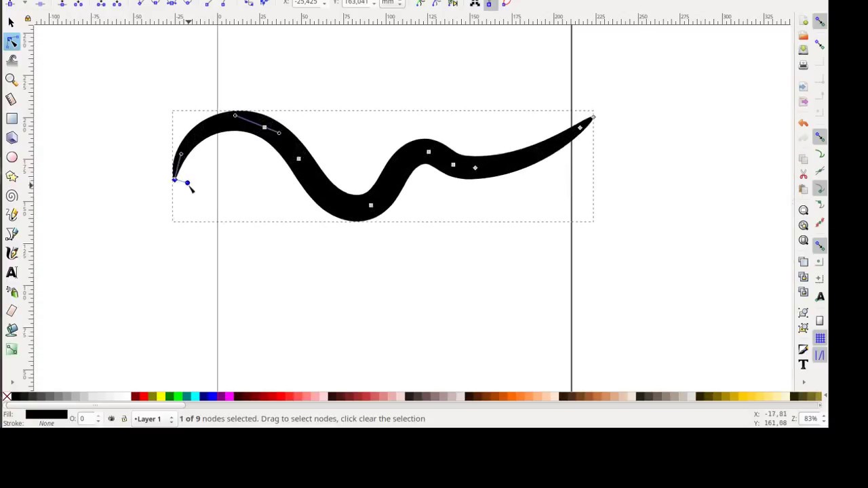This screenshot has height=488, width=868.
Task: Toggle snap to grids
Action: [x=820, y=338]
